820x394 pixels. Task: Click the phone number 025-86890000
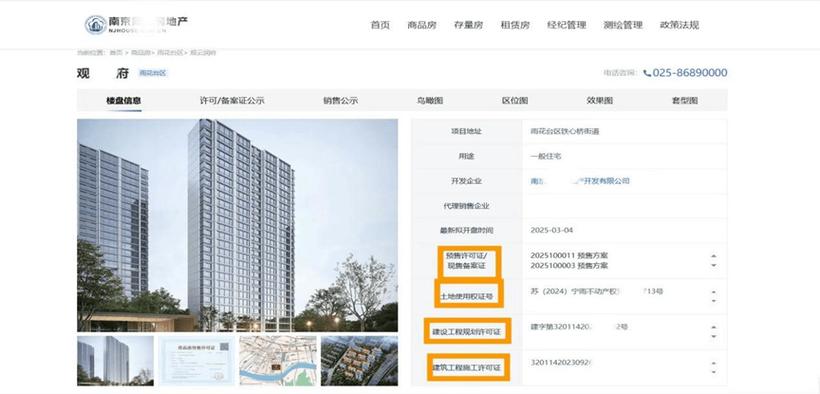[690, 73]
